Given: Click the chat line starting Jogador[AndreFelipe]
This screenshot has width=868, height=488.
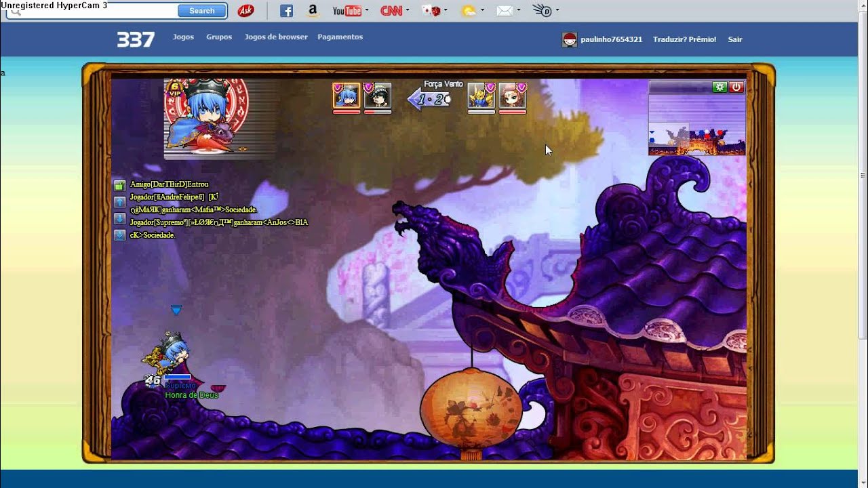Looking at the screenshot, I should pos(174,197).
